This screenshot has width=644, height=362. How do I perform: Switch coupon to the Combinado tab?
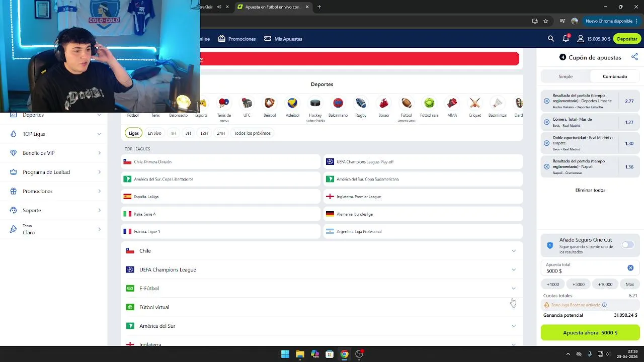[615, 76]
